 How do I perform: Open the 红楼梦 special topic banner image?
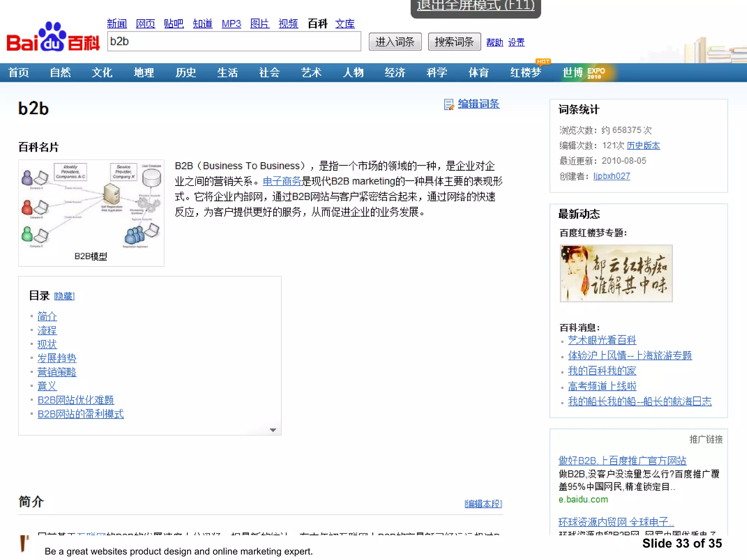point(616,273)
